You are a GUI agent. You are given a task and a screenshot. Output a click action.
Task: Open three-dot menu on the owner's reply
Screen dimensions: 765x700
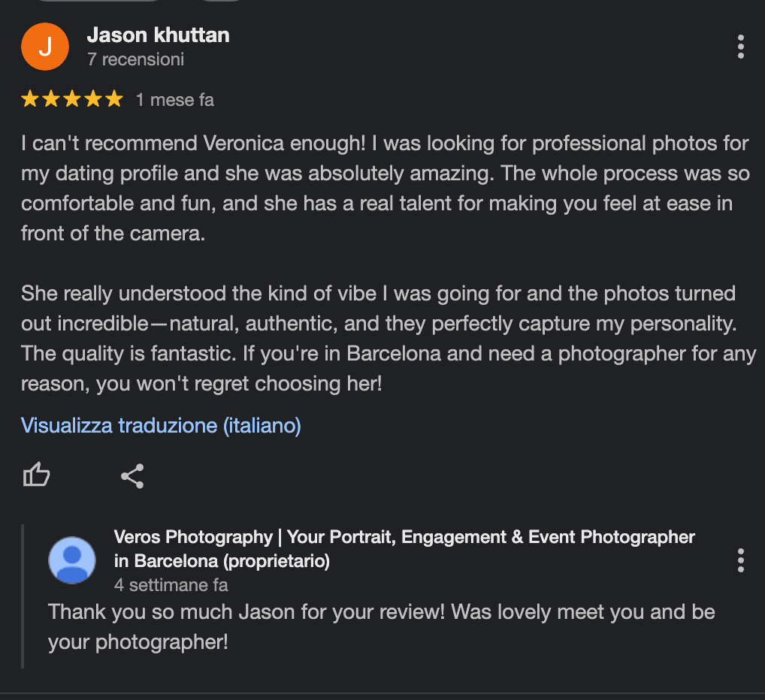click(x=740, y=560)
